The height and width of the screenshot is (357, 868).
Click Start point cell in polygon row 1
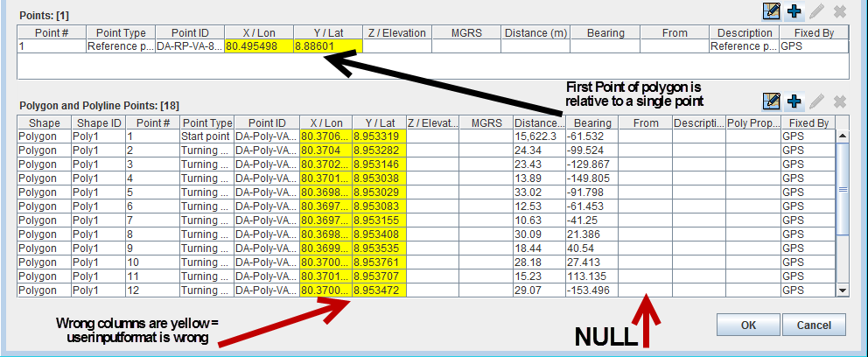point(206,136)
